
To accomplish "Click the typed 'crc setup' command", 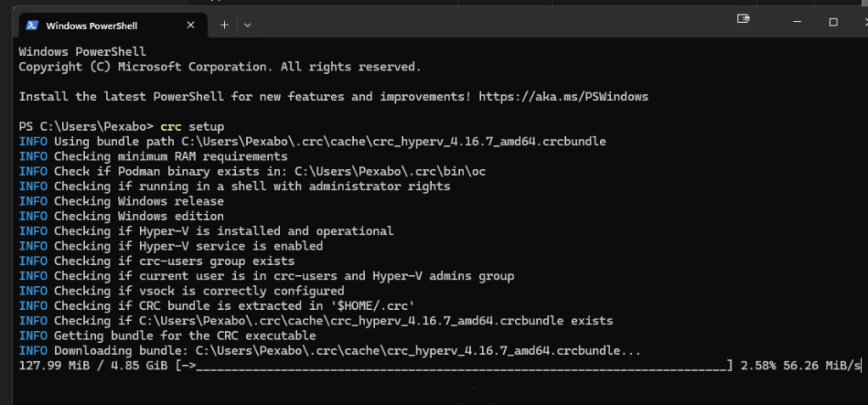I will coord(192,127).
